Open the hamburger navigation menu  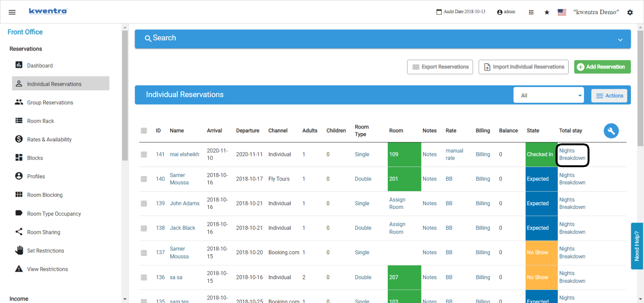(x=12, y=12)
